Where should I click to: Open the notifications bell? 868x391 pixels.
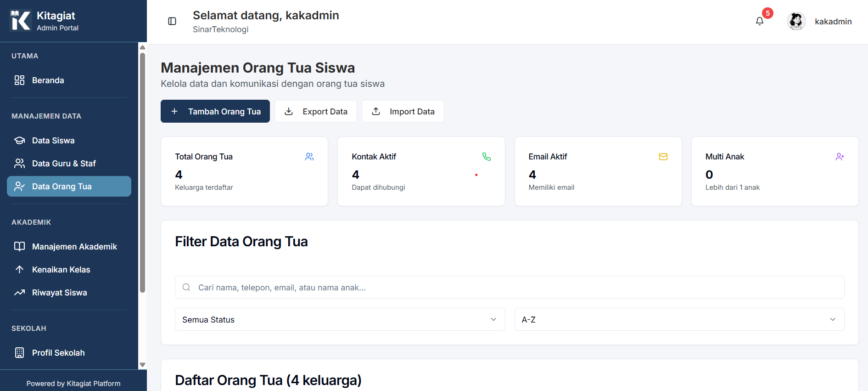click(x=760, y=21)
